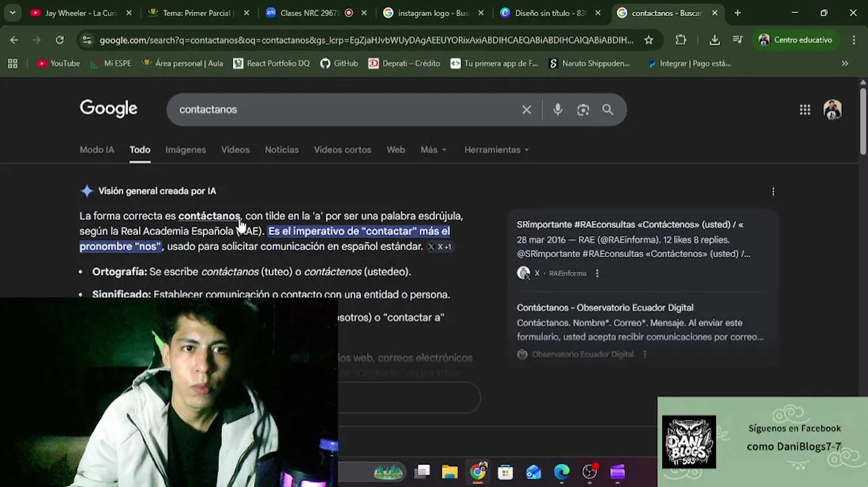This screenshot has width=868, height=487.
Task: Open the Centro educativo profile button
Action: tap(796, 40)
